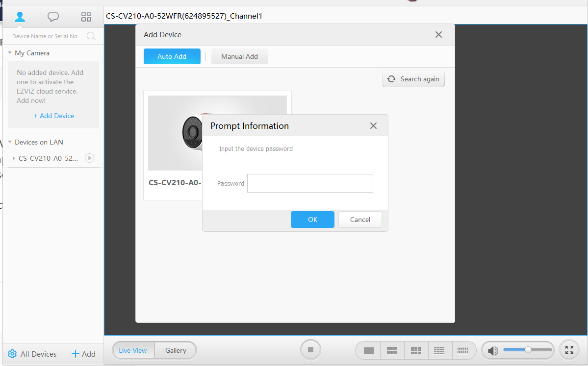This screenshot has width=588, height=366.
Task: Adjust the volume slider handle
Action: pos(528,350)
